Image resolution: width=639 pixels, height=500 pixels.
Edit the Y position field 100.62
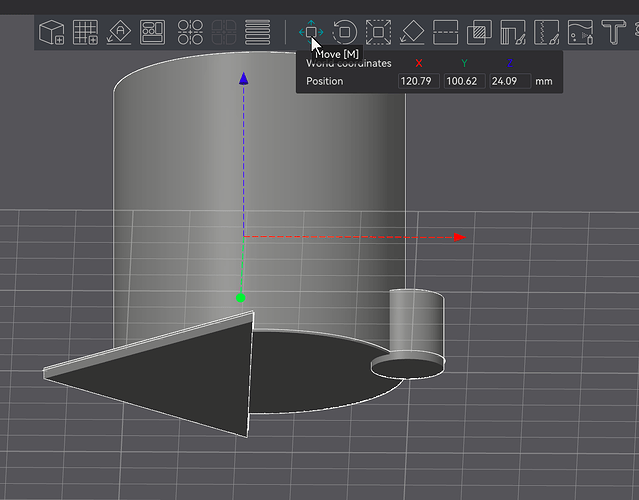pos(464,81)
